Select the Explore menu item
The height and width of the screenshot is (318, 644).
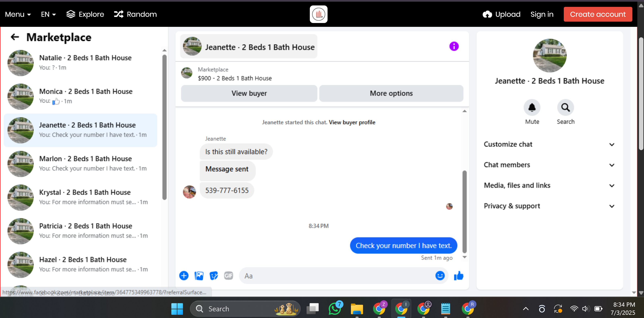click(85, 15)
